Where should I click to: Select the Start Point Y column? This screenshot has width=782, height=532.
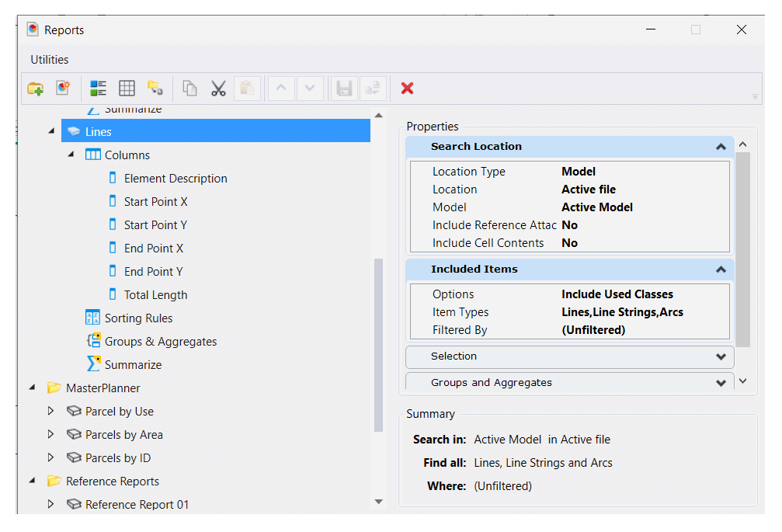coord(155,225)
